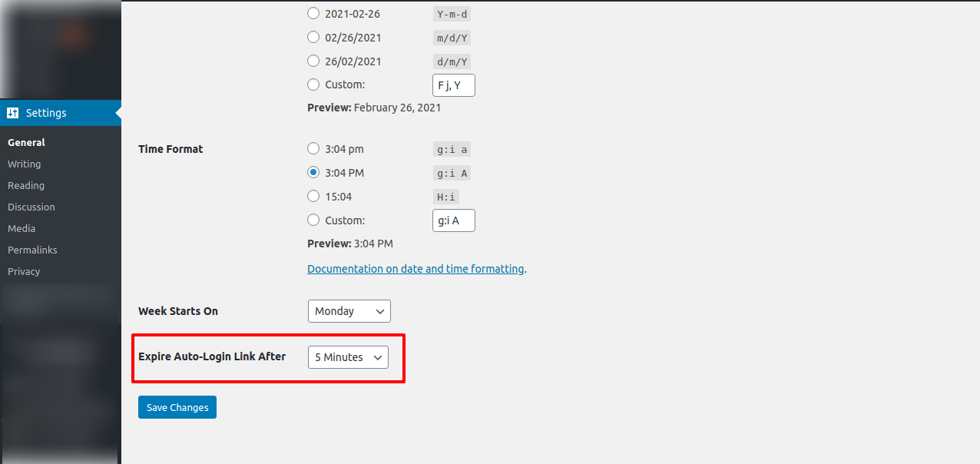Open the Expire Auto-Login Link After dropdown
Viewport: 980px width, 464px height.
click(348, 357)
